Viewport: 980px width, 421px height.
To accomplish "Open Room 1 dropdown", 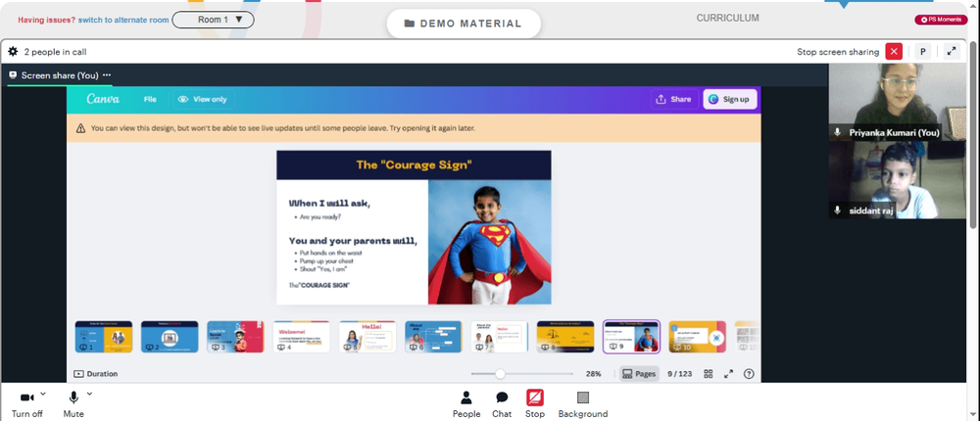I will pos(213,20).
